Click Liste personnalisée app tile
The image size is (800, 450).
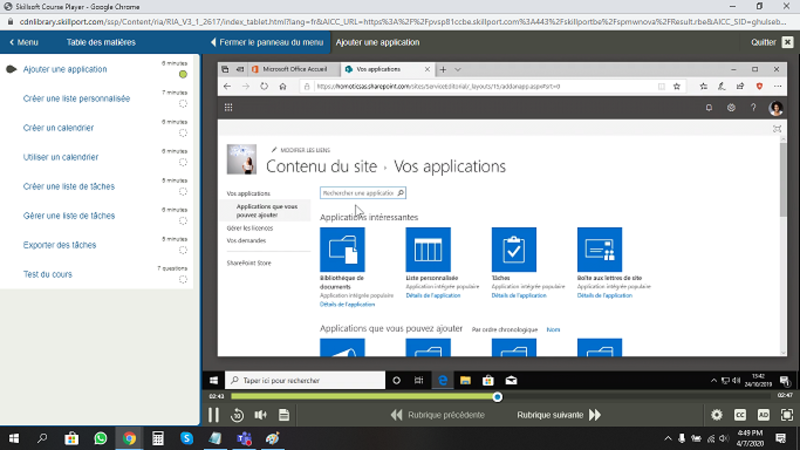click(428, 249)
